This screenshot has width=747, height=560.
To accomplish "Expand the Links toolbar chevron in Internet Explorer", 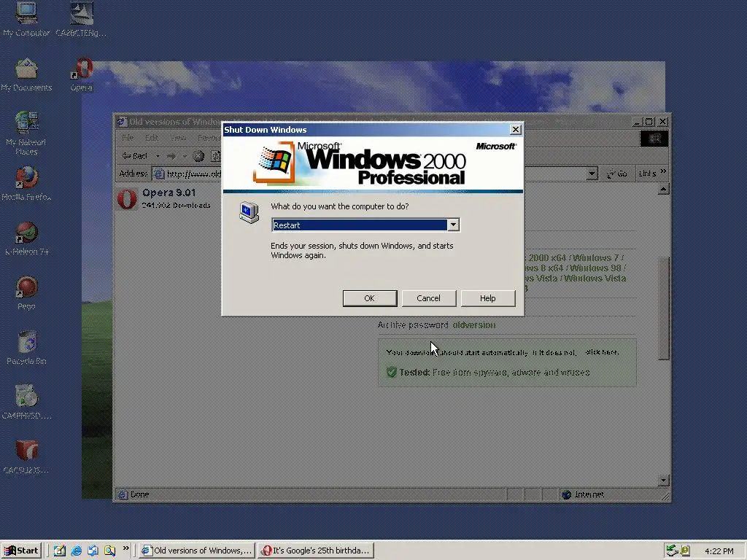I will (x=664, y=171).
